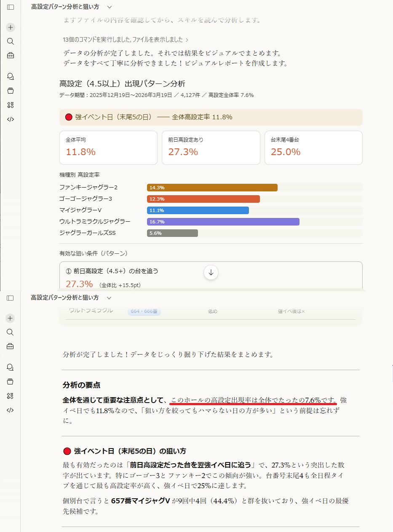Open the projects stack icon in upper sidebar

[x=11, y=91]
